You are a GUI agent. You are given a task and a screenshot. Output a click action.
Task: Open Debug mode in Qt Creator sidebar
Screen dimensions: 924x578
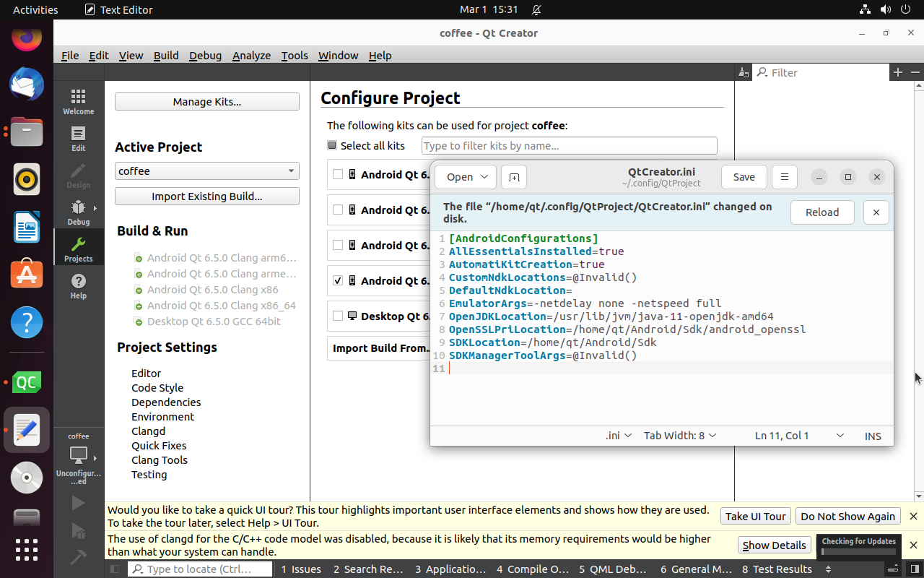click(79, 212)
